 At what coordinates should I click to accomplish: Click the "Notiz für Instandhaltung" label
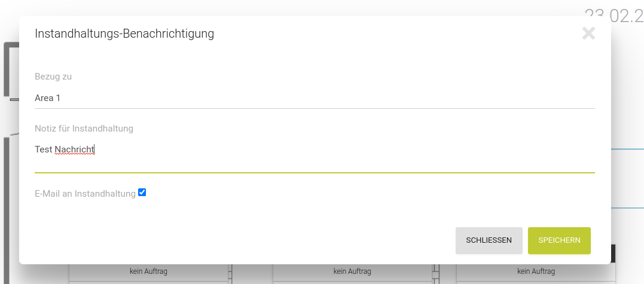(x=84, y=128)
